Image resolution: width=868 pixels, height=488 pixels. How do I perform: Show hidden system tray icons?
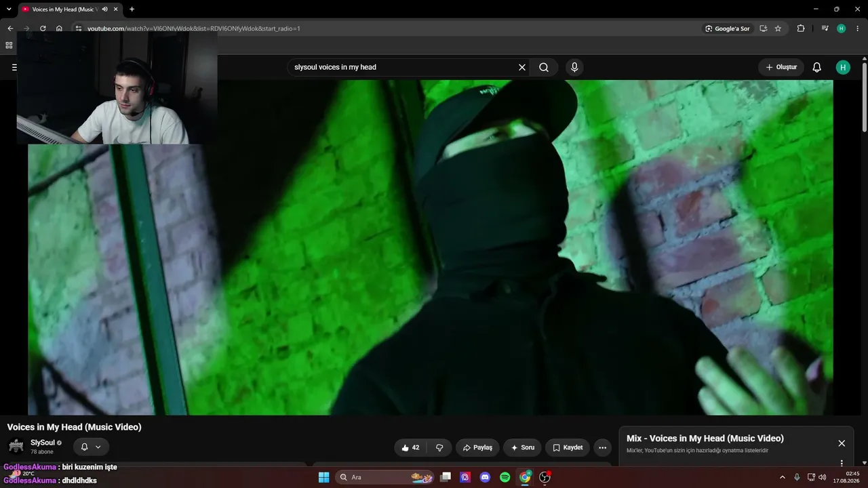[782, 477]
